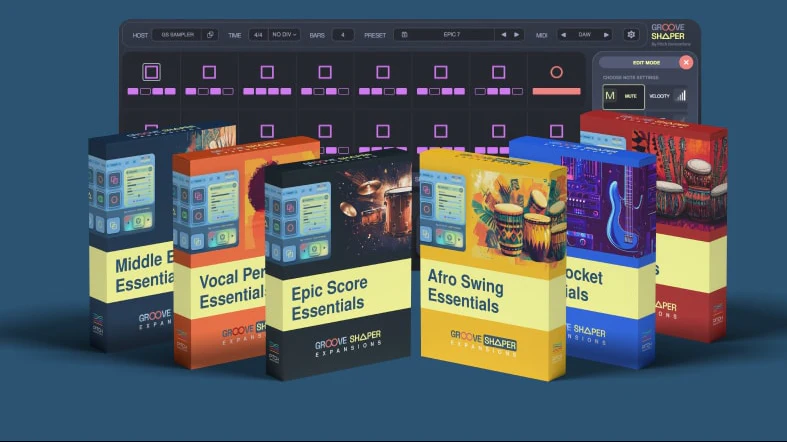Click the right arrow beside MIDI DAW
This screenshot has width=787, height=442.
pos(606,35)
